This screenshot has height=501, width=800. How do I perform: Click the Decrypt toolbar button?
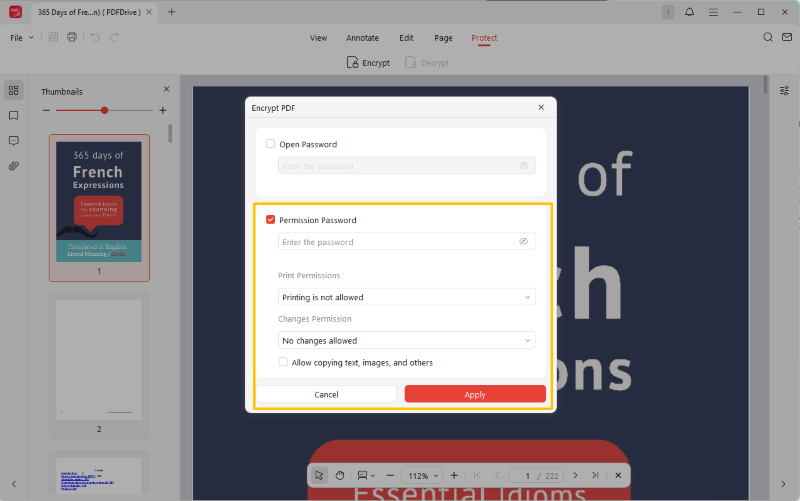(427, 63)
